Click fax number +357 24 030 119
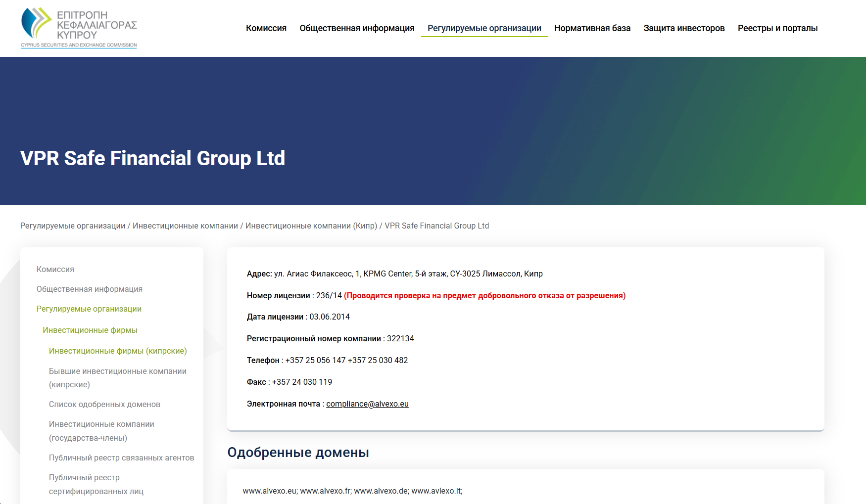 [302, 382]
